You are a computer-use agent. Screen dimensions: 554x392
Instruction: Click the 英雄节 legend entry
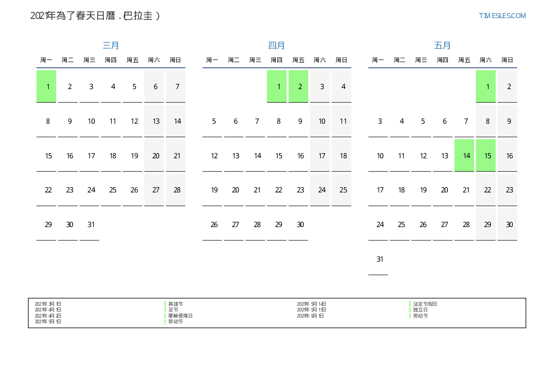click(x=175, y=304)
